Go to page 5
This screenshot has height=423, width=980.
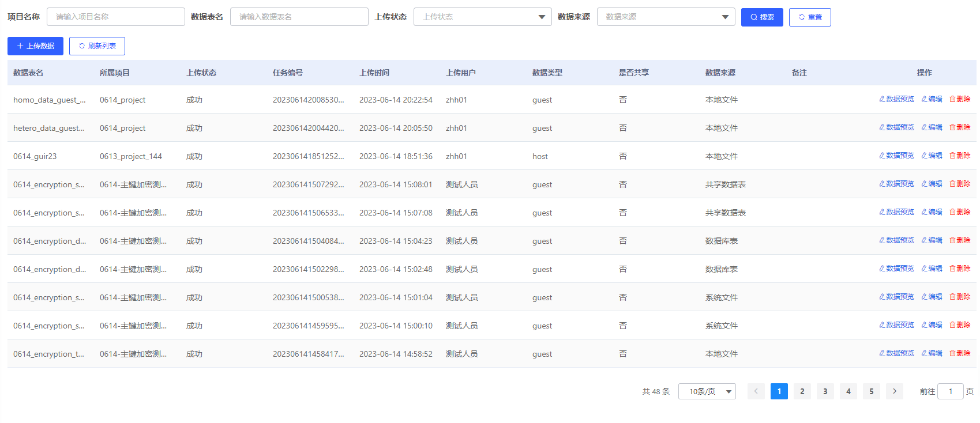(872, 391)
